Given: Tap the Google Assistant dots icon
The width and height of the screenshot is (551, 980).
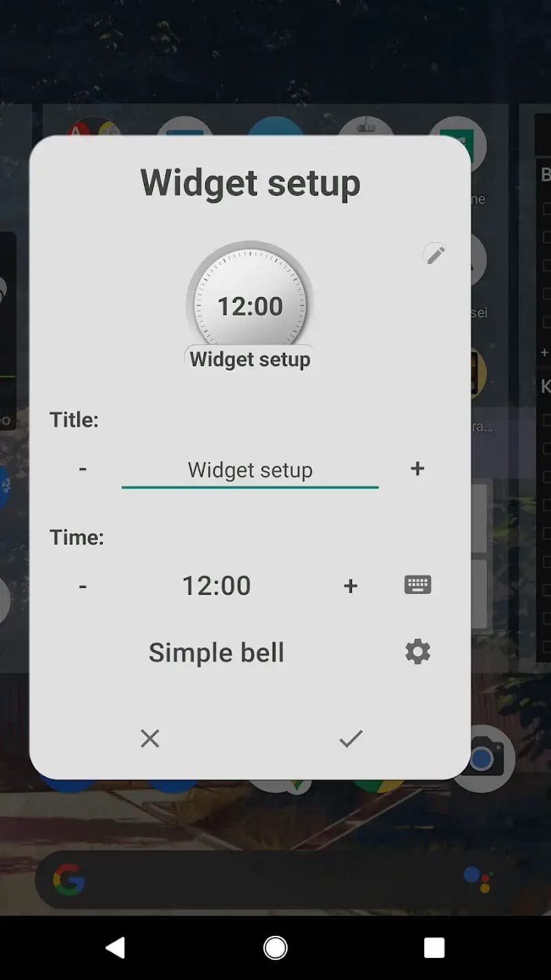Looking at the screenshot, I should (x=477, y=879).
